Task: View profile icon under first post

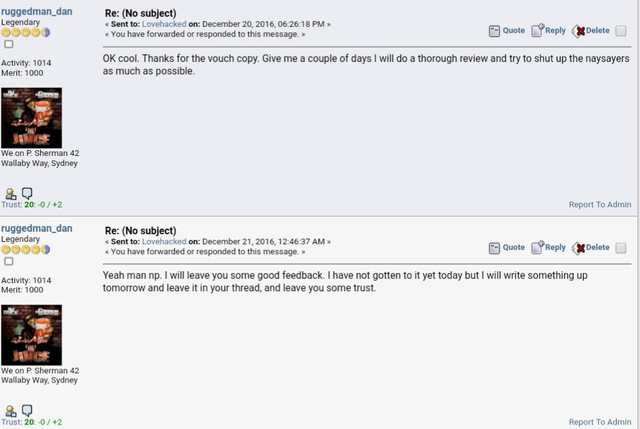Action: (11, 193)
